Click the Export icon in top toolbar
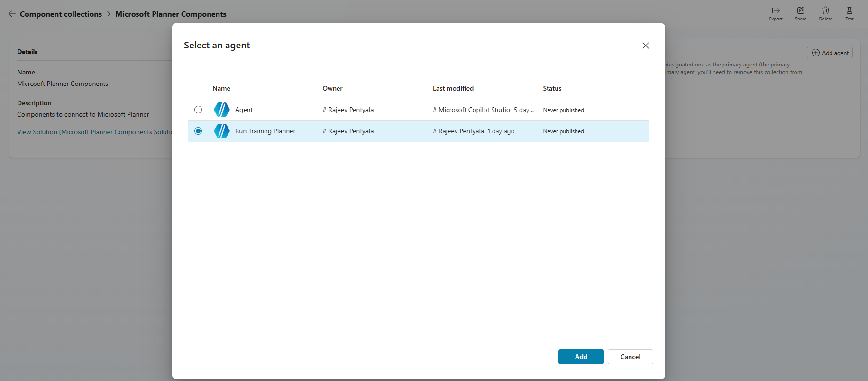The image size is (868, 381). 776,11
